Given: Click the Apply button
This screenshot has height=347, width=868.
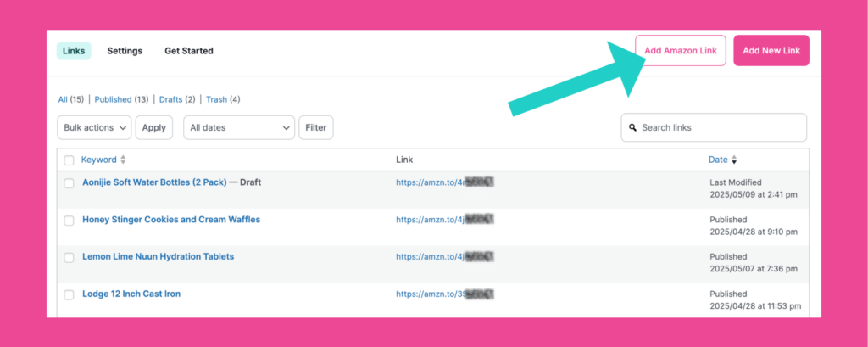Looking at the screenshot, I should 154,127.
